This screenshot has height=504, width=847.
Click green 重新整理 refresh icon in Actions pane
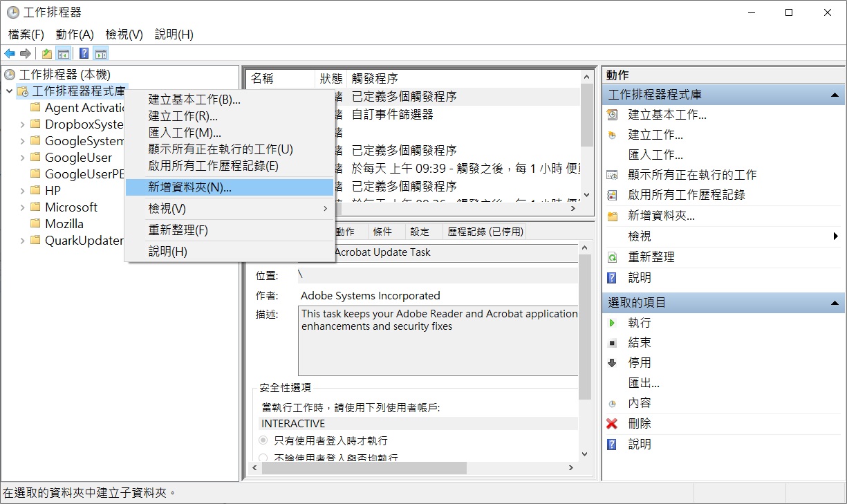tap(612, 257)
